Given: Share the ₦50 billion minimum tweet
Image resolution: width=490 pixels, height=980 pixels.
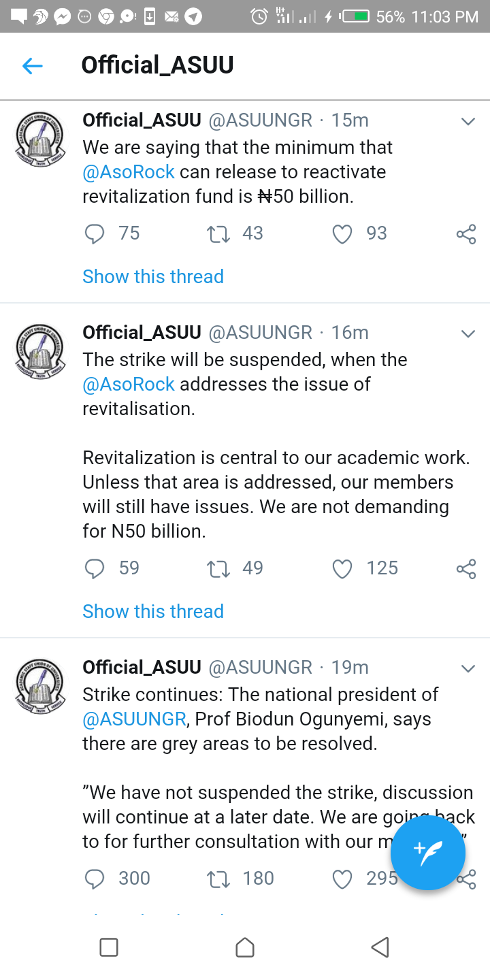Looking at the screenshot, I should click(466, 235).
